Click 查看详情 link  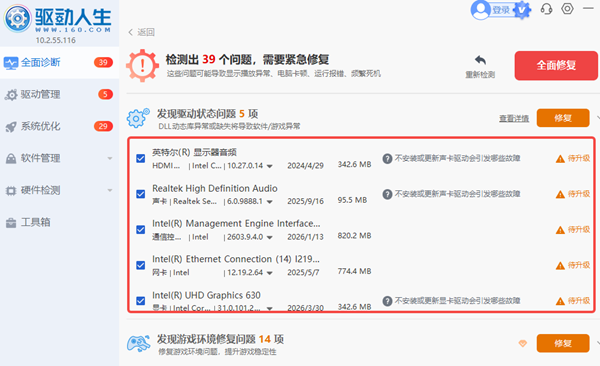coord(514,118)
